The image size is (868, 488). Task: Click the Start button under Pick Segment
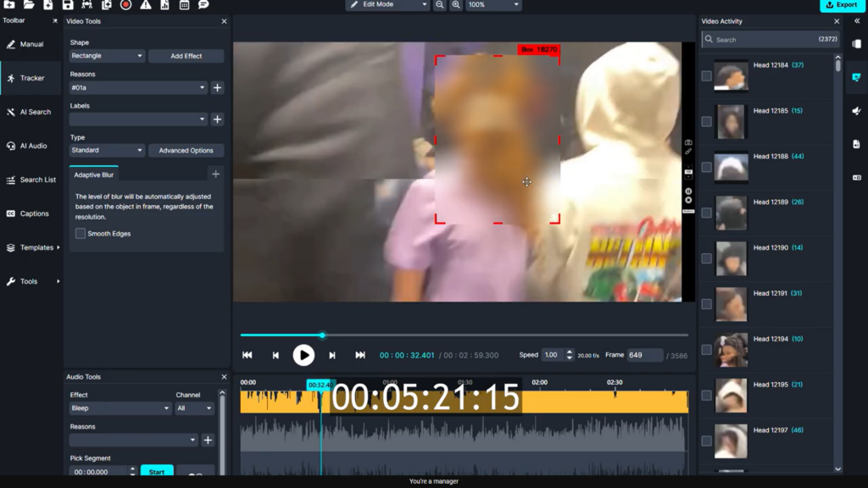[x=157, y=471]
